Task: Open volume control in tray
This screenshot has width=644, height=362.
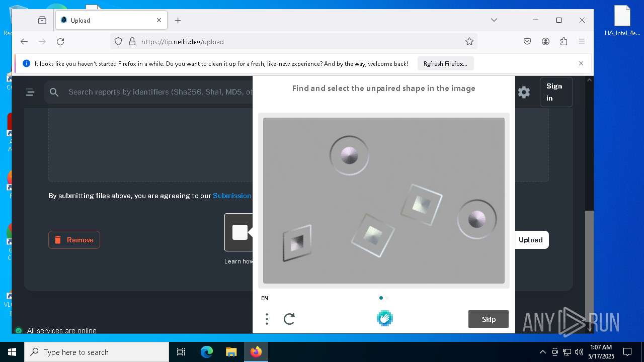Action: (579, 352)
